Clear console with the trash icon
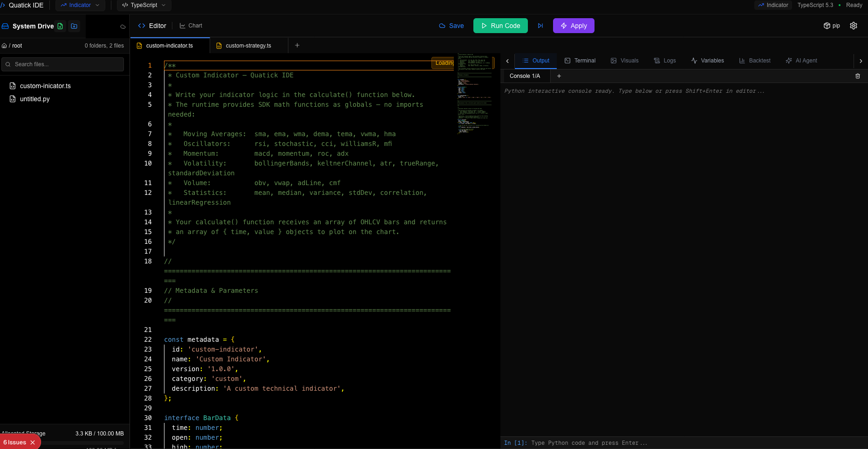Viewport: 868px width, 449px height. [858, 76]
